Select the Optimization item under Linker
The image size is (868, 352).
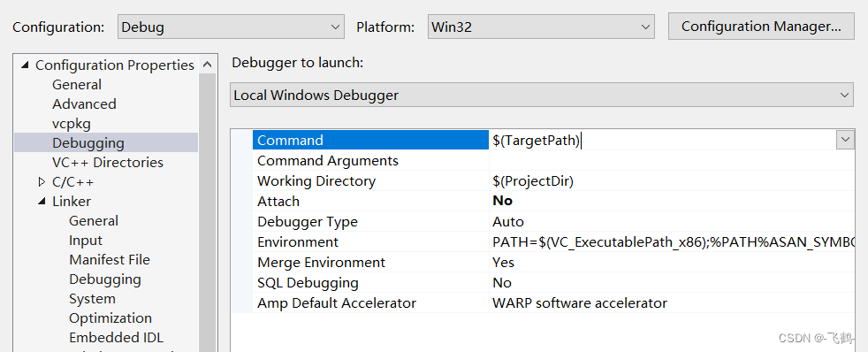(x=110, y=318)
